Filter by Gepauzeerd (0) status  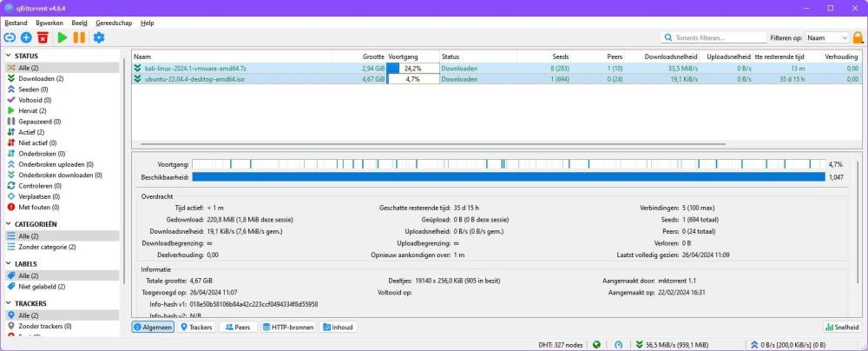(x=62, y=122)
